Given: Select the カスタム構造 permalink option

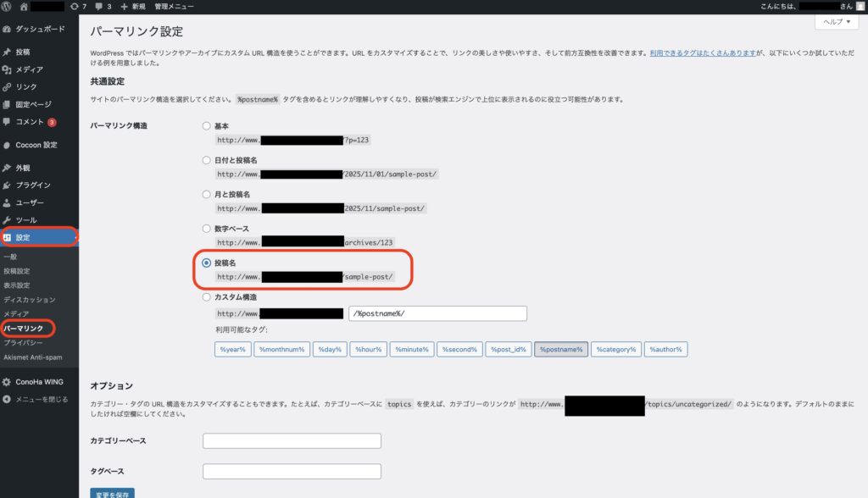Looking at the screenshot, I should 205,296.
